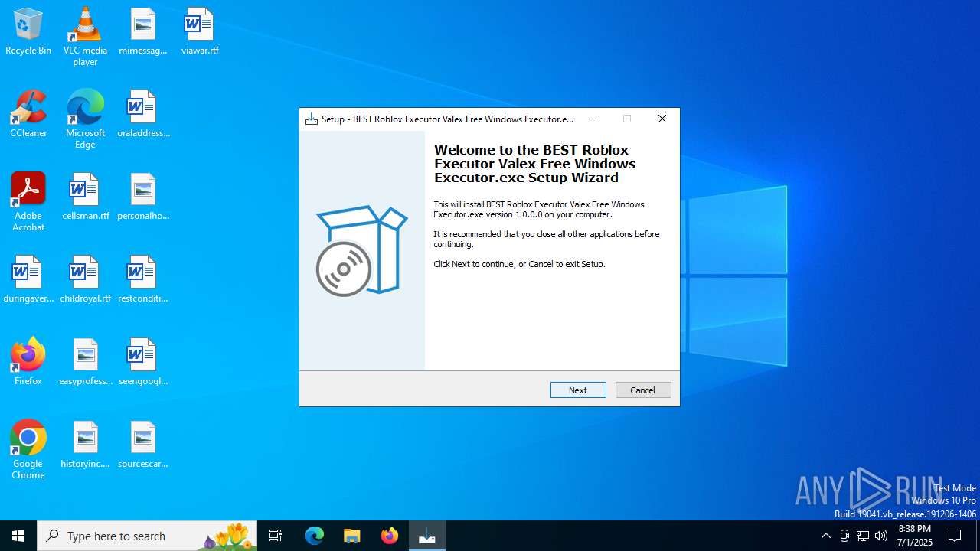Launch Microsoft Edge from the taskbar
The image size is (980, 551).
point(315,536)
